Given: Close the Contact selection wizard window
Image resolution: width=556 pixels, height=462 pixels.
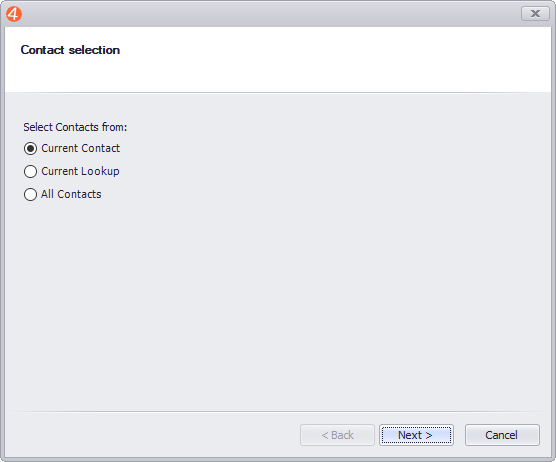Looking at the screenshot, I should [535, 13].
